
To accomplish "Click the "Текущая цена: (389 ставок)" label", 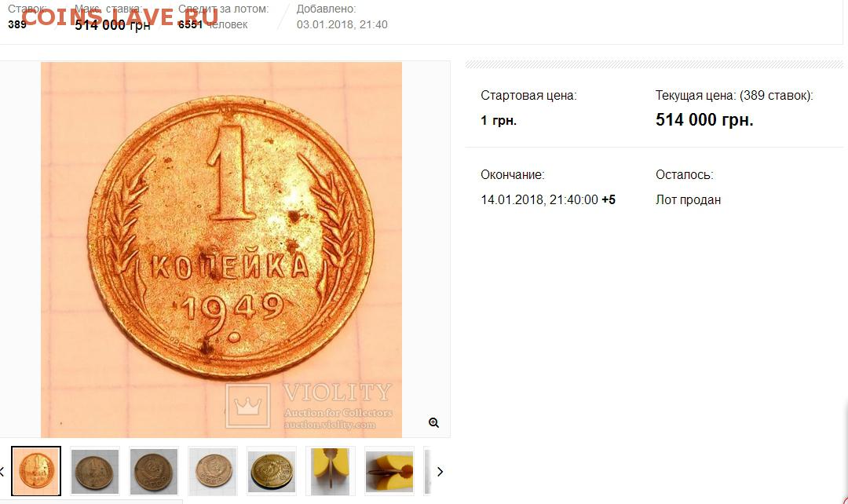I will coord(734,96).
